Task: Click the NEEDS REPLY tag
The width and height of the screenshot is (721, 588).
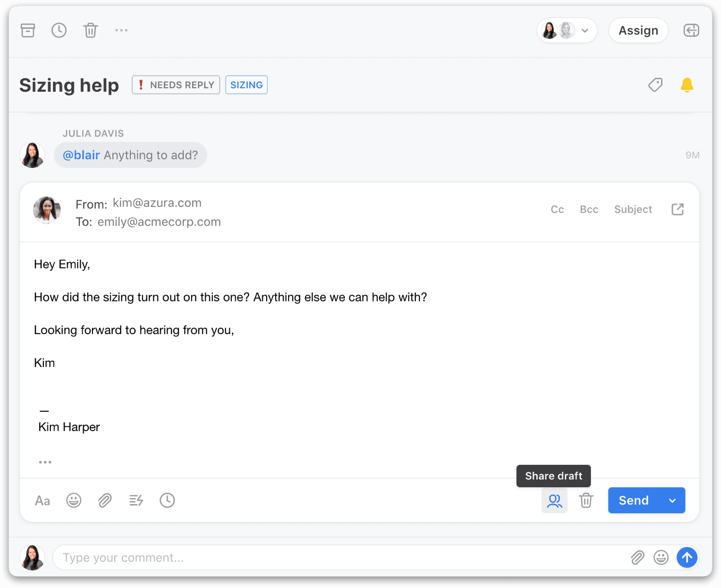Action: click(176, 85)
